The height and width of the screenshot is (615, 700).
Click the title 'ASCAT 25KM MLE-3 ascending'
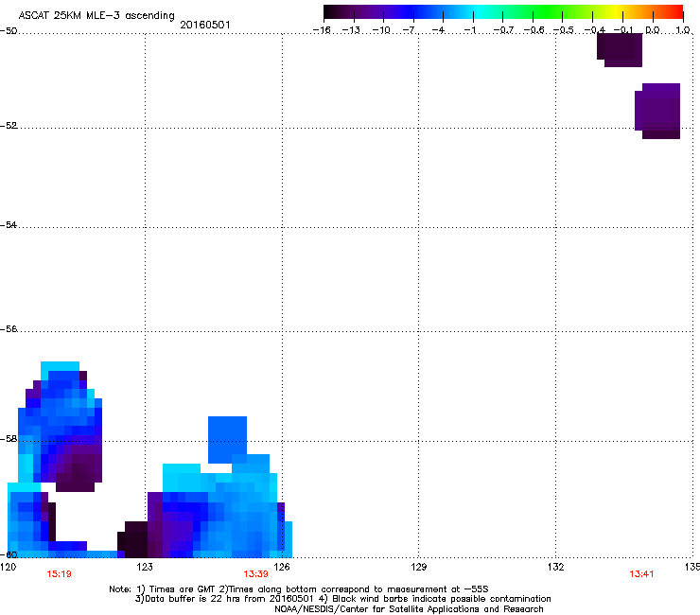pos(96,16)
